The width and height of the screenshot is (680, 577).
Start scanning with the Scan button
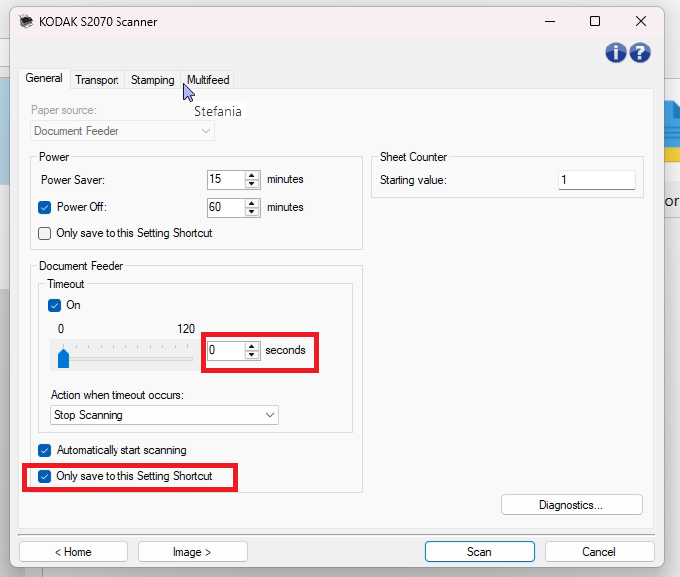[480, 552]
